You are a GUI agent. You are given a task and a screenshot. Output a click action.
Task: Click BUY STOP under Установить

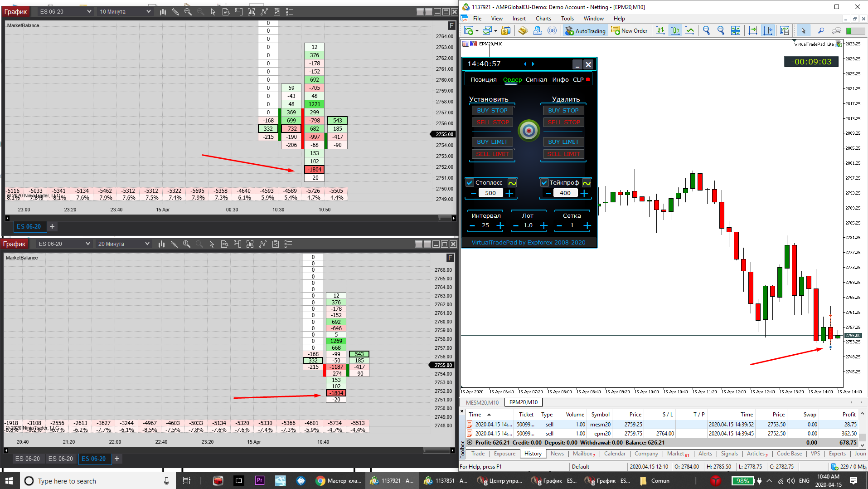(x=492, y=110)
